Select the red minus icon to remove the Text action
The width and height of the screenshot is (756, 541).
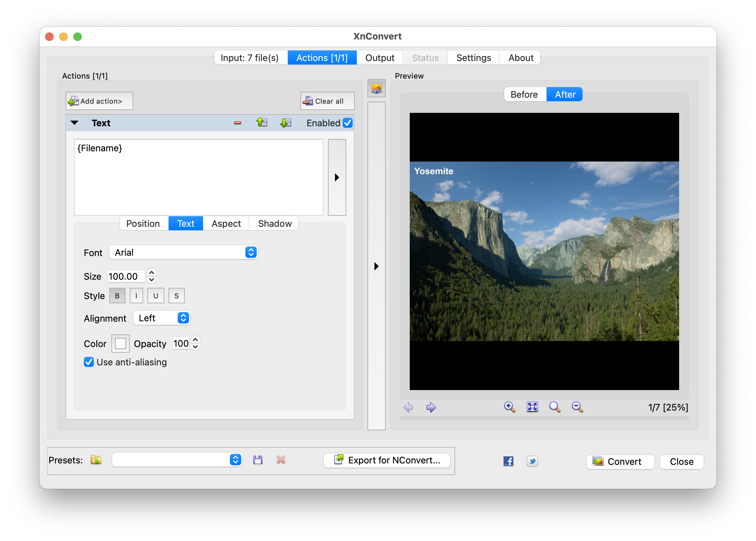pos(237,123)
